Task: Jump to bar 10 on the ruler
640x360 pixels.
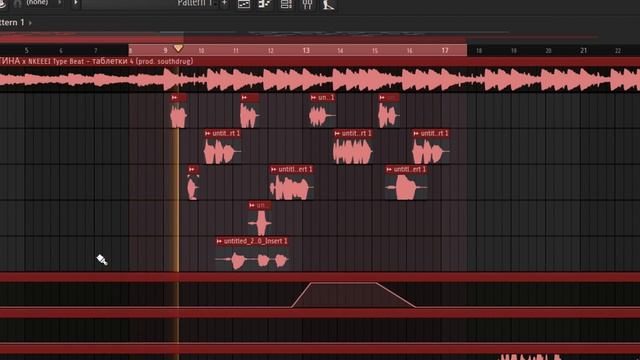Action: [x=201, y=51]
